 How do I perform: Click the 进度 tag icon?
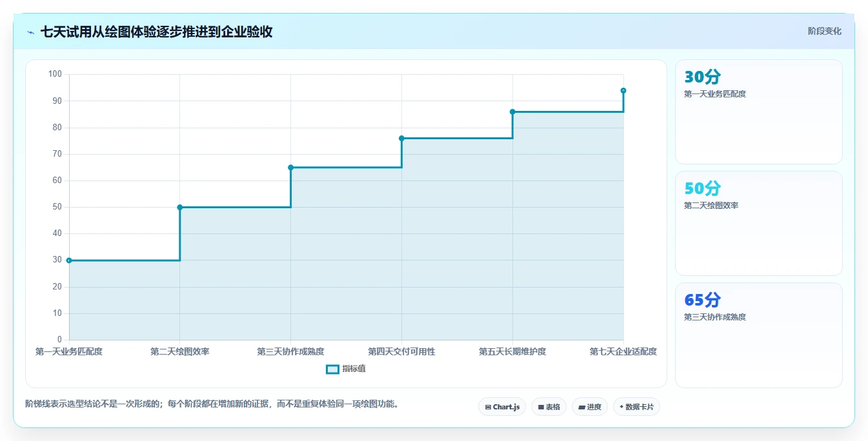tap(581, 407)
